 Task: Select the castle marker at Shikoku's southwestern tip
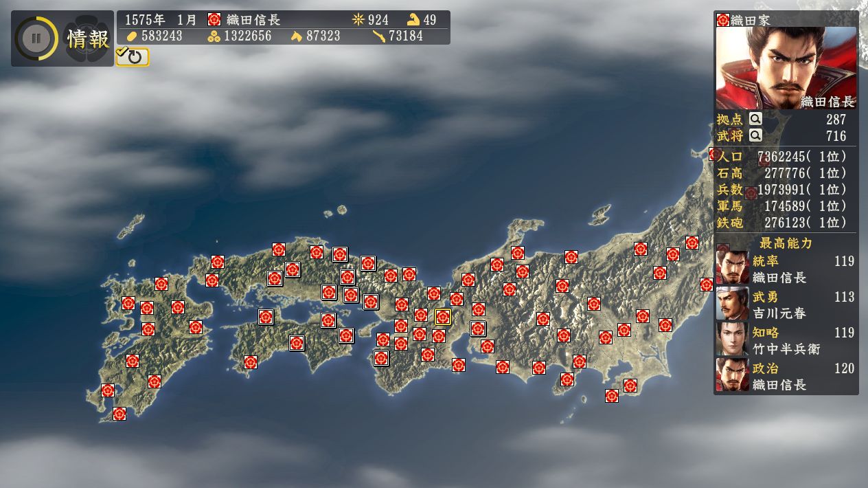(251, 362)
